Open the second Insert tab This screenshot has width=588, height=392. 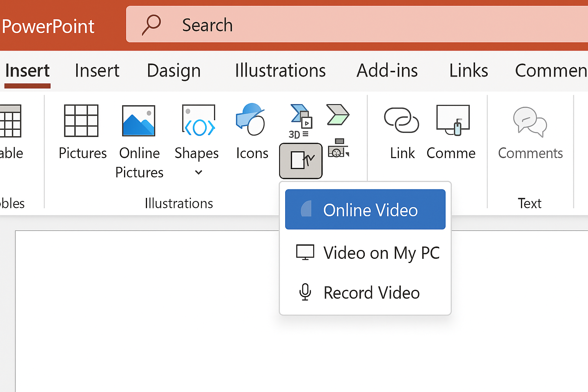point(97,70)
